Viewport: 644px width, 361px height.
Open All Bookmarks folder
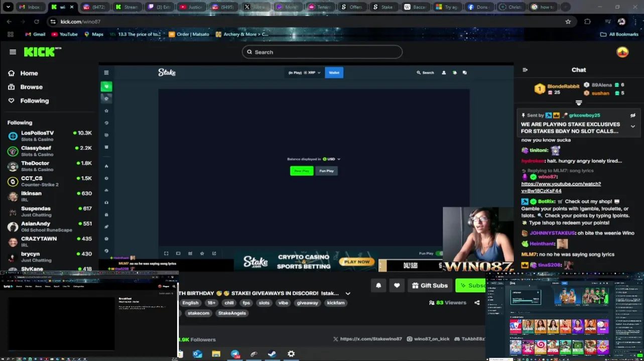[x=619, y=34]
